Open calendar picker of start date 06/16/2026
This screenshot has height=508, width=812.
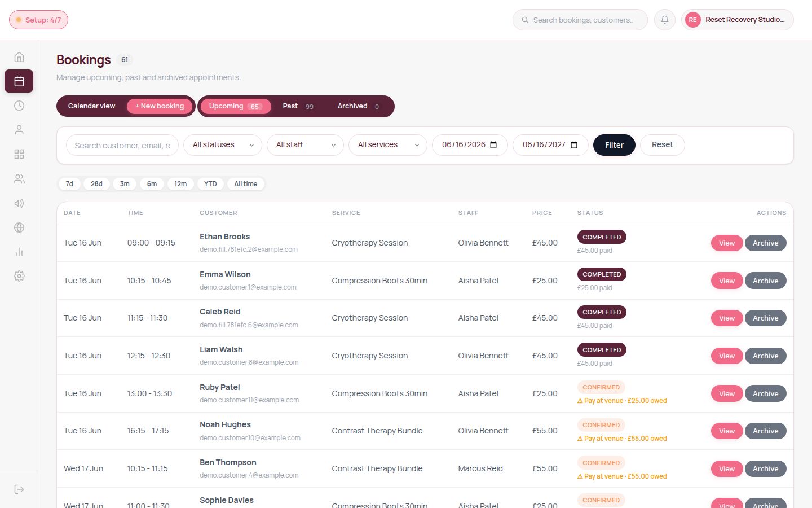493,145
